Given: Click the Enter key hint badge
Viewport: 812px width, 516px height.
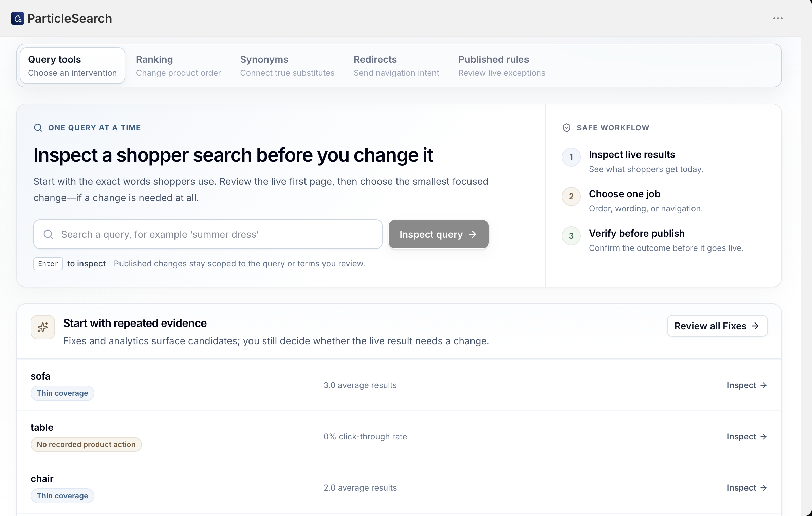Looking at the screenshot, I should 48,264.
